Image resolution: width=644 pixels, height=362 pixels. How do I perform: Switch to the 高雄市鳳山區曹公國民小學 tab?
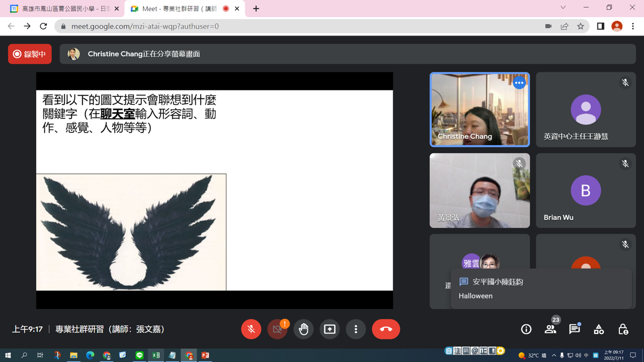(x=62, y=9)
